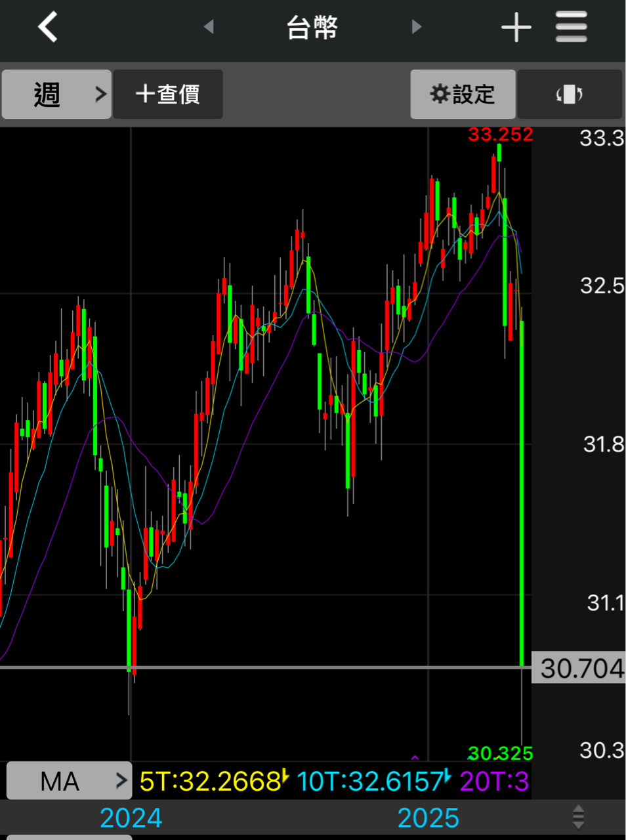The height and width of the screenshot is (840, 626).
Task: Tap the purple 20T moving average label
Action: click(494, 781)
